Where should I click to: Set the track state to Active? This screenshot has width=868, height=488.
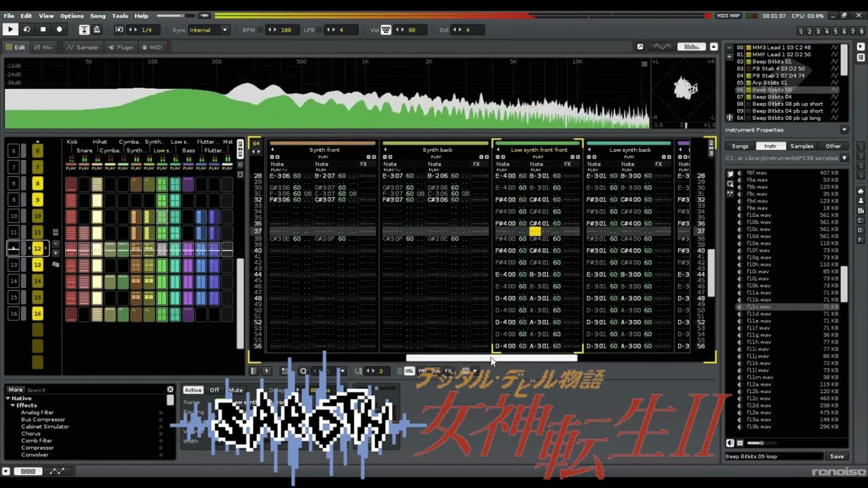point(193,390)
